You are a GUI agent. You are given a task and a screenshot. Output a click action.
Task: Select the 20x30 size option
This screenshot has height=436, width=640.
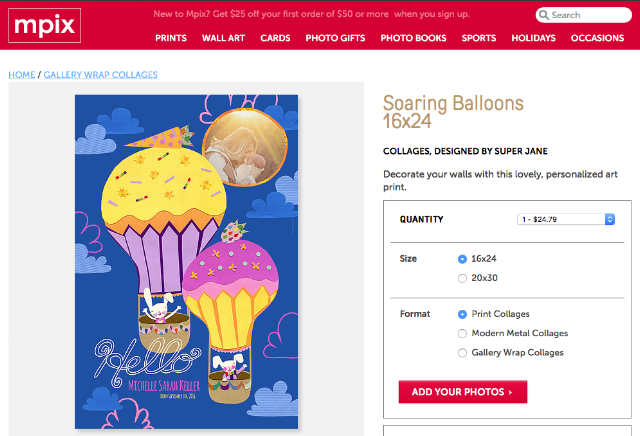pos(462,278)
